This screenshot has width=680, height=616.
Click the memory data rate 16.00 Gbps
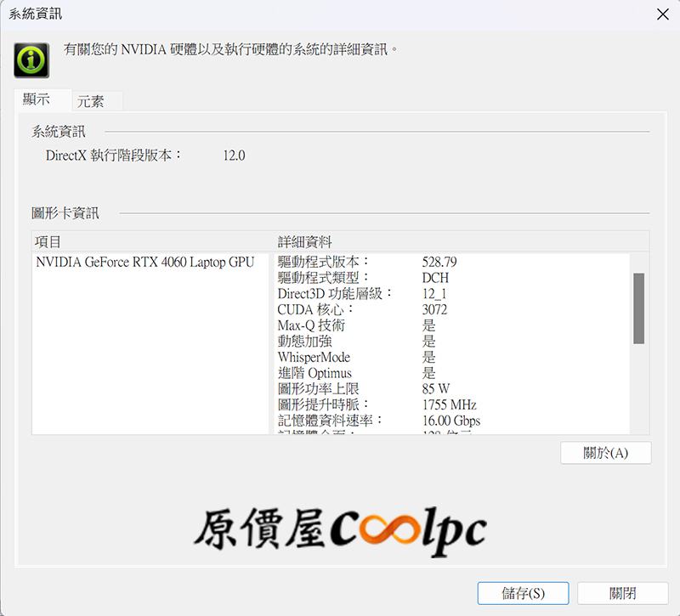pyautogui.click(x=451, y=421)
